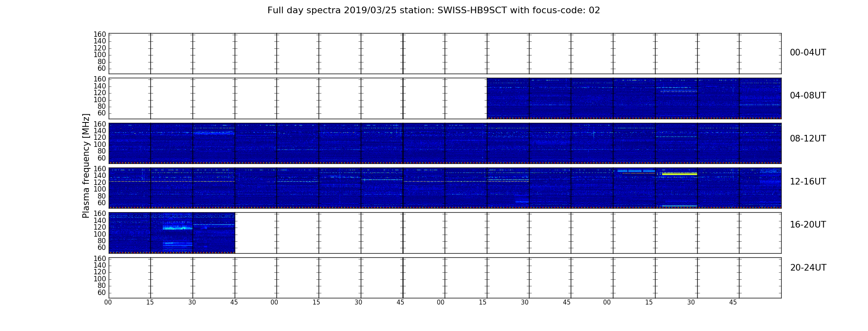Click the first 15 tick label on time axis
This screenshot has width=868, height=331.
[x=150, y=302]
